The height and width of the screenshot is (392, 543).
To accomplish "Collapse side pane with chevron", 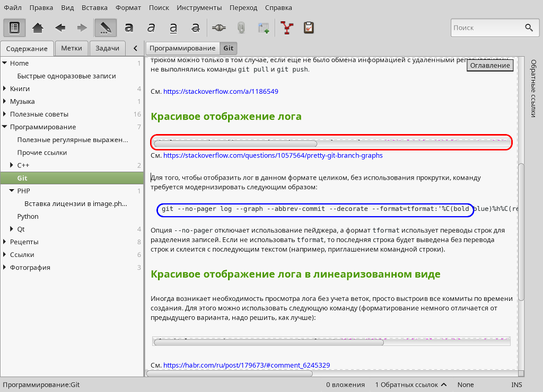I will 135,48.
